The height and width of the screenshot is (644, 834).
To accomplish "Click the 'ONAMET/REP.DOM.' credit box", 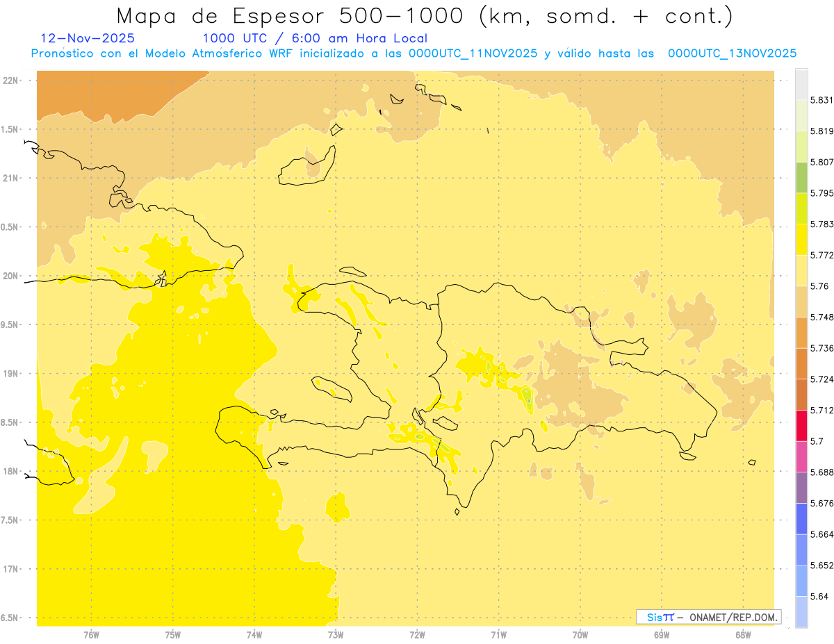I will [x=709, y=617].
